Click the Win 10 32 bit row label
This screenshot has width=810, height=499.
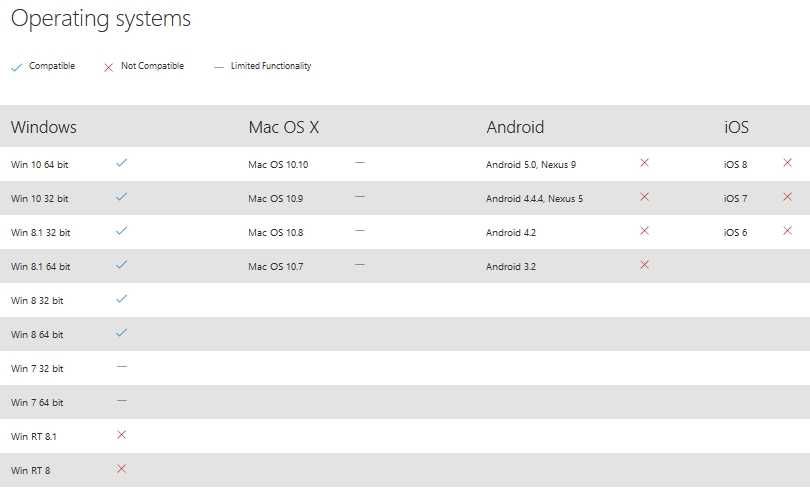(41, 198)
